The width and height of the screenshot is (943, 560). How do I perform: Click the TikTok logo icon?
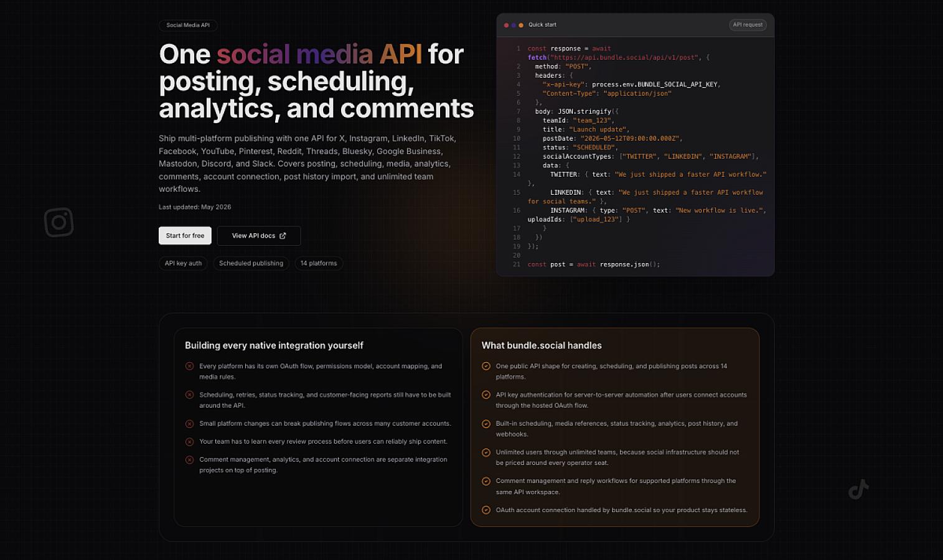(858, 489)
